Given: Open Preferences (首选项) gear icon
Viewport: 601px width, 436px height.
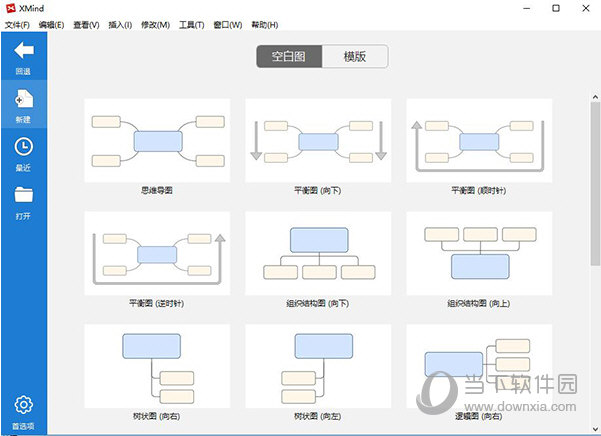Looking at the screenshot, I should point(24,405).
